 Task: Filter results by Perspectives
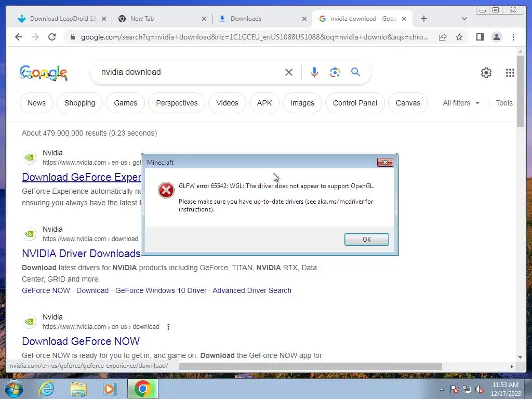click(x=177, y=103)
